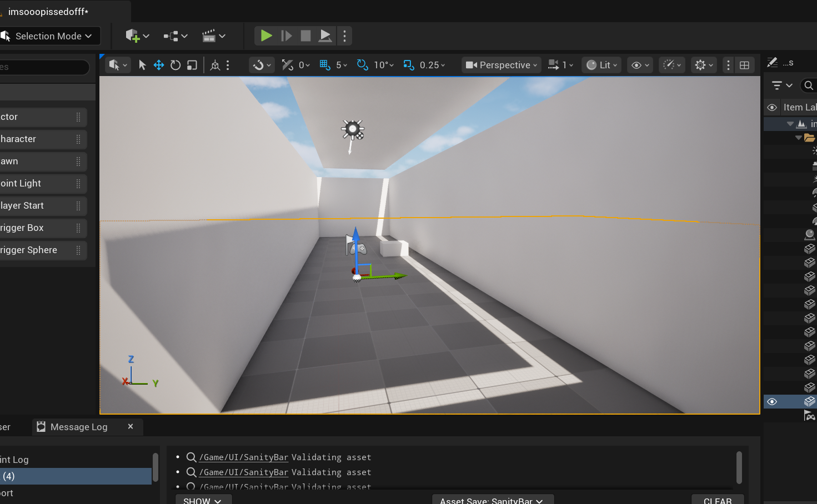Click the Cinematics clapperboard icon
This screenshot has width=817, height=504.
coord(210,36)
